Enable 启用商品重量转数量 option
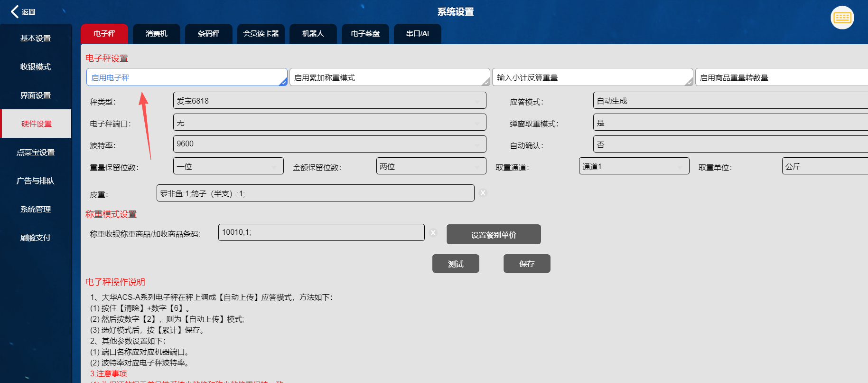The image size is (868, 383). pyautogui.click(x=781, y=77)
